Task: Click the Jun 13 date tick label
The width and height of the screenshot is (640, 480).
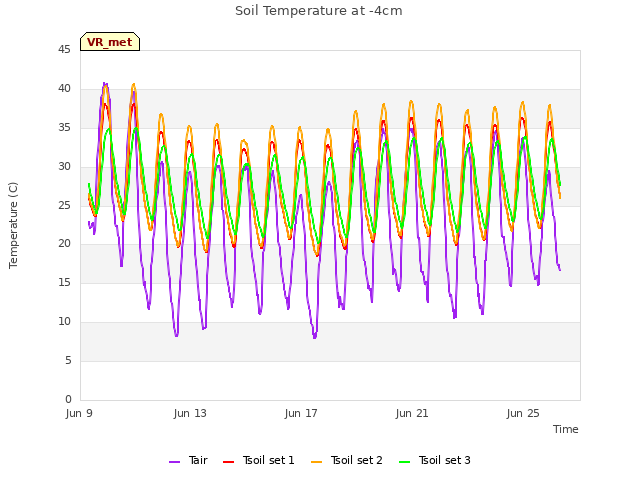Action: click(x=190, y=413)
